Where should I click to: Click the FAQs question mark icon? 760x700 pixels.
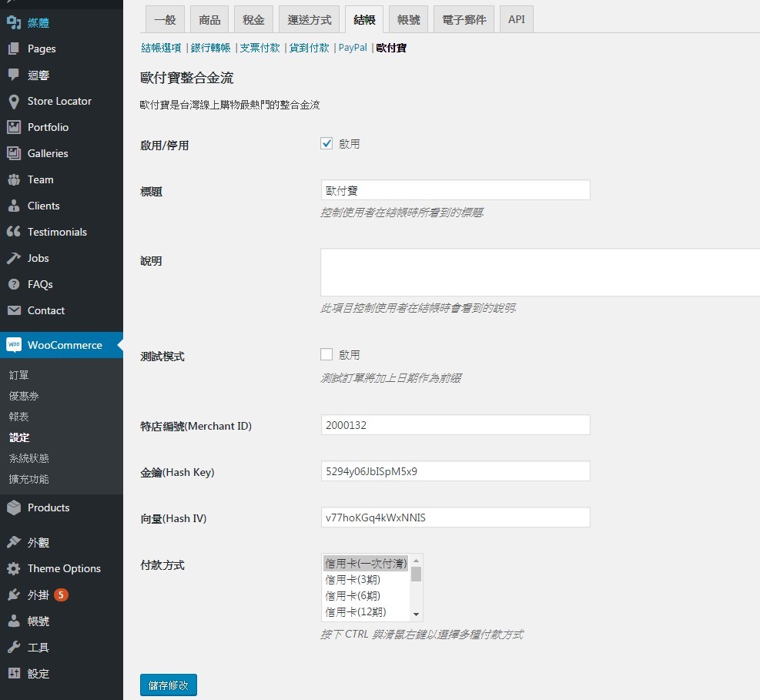pos(14,284)
